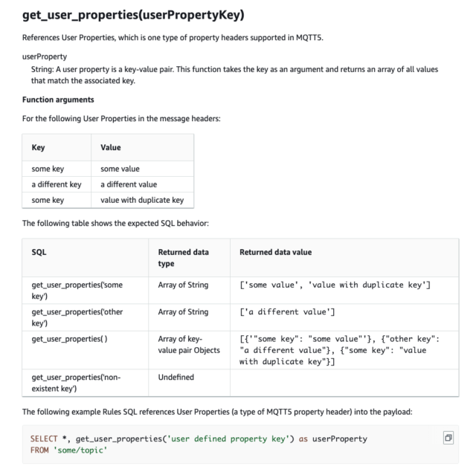Click the get_user_properties( ) no-argument SQL cell
The image size is (476, 469).
(x=70, y=339)
